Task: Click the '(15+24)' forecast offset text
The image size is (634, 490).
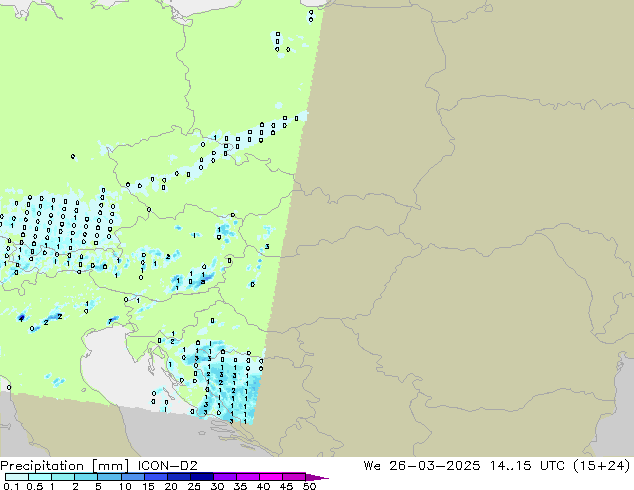Action: 602,466
